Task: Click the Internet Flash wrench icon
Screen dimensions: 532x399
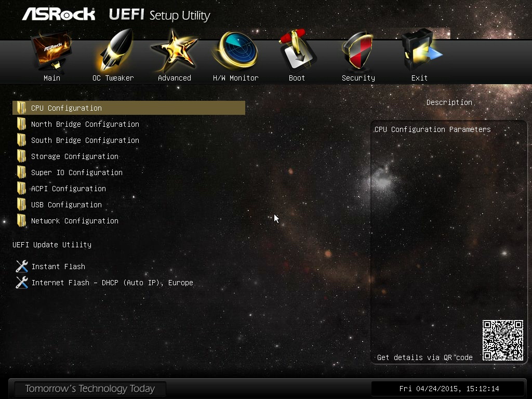Action: click(x=22, y=282)
